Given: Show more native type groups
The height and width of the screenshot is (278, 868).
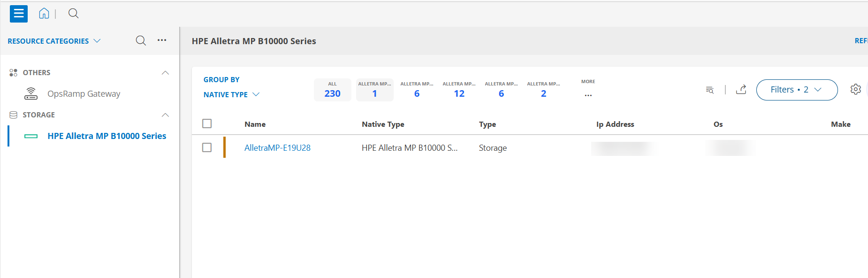Looking at the screenshot, I should point(588,89).
